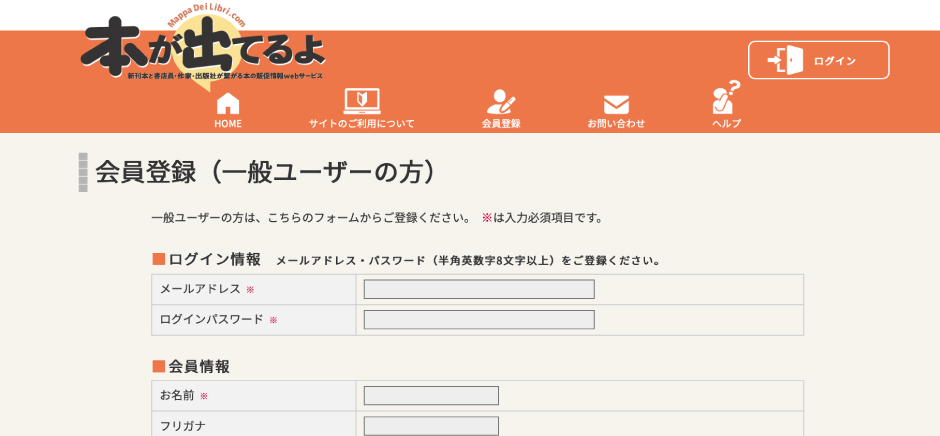Click the 会員登録 person-with-pencil icon

(501, 102)
